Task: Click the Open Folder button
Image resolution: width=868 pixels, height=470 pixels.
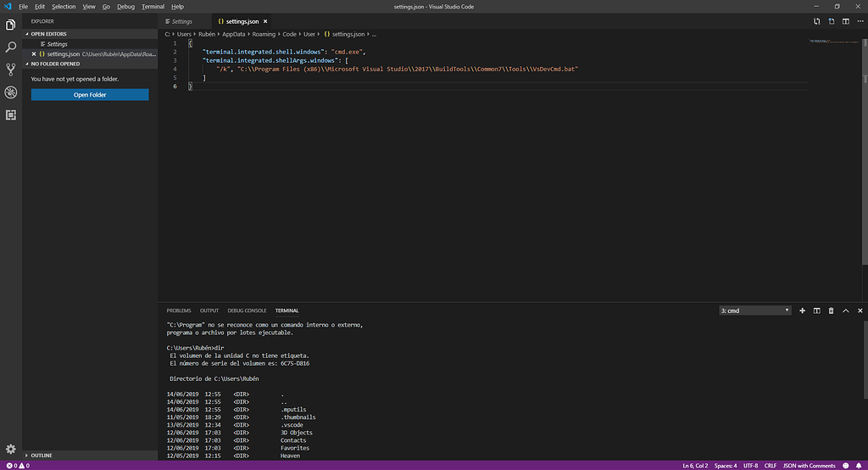Action: pos(90,95)
